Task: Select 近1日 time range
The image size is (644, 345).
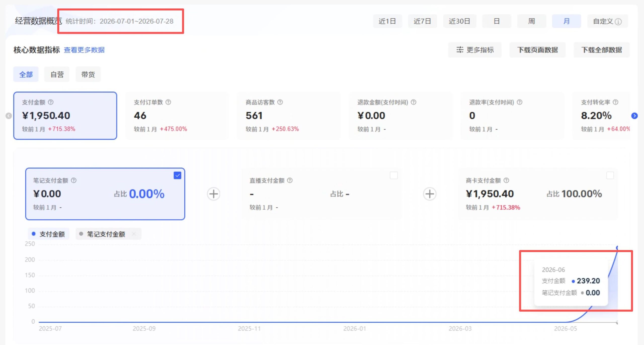Action: pos(387,21)
